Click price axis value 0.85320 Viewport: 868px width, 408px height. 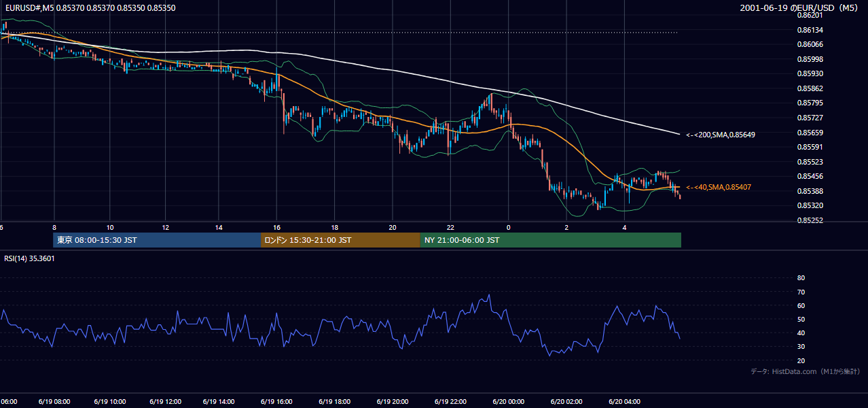pos(810,205)
